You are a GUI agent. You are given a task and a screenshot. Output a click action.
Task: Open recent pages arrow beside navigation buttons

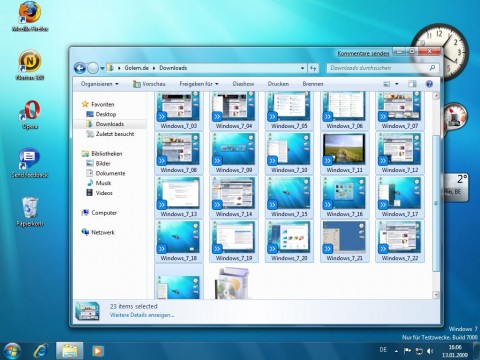[102, 68]
